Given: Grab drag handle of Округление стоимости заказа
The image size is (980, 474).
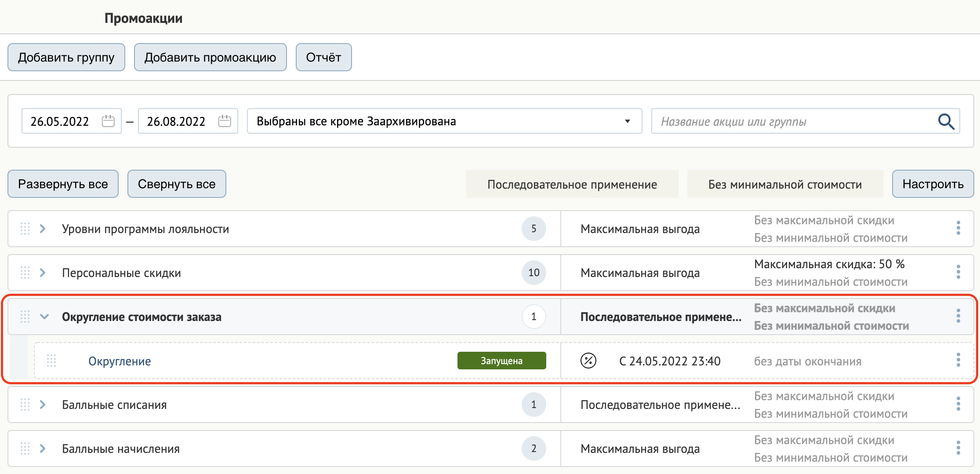Looking at the screenshot, I should click(25, 317).
